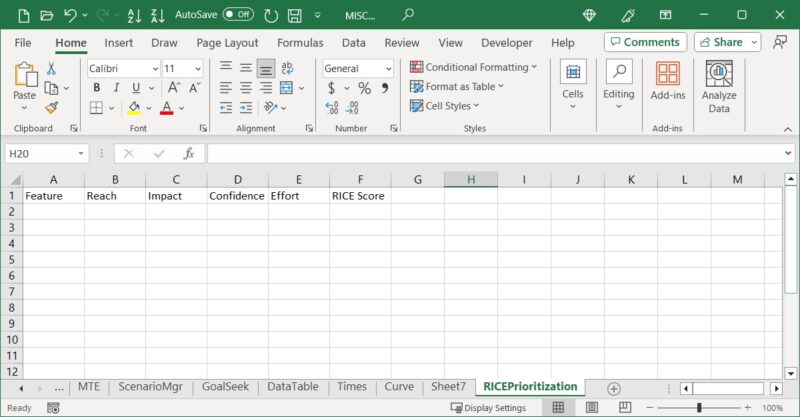
Task: Click Display Settings in status bar
Action: pos(488,408)
